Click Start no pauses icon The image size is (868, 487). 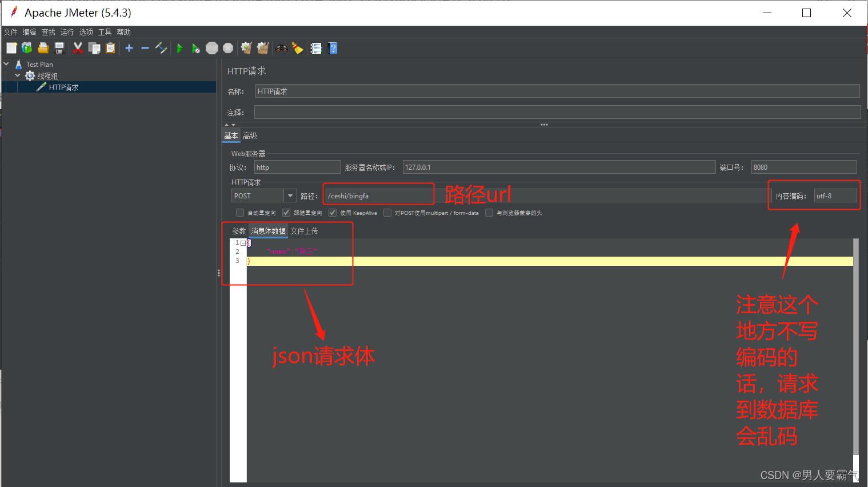[196, 48]
